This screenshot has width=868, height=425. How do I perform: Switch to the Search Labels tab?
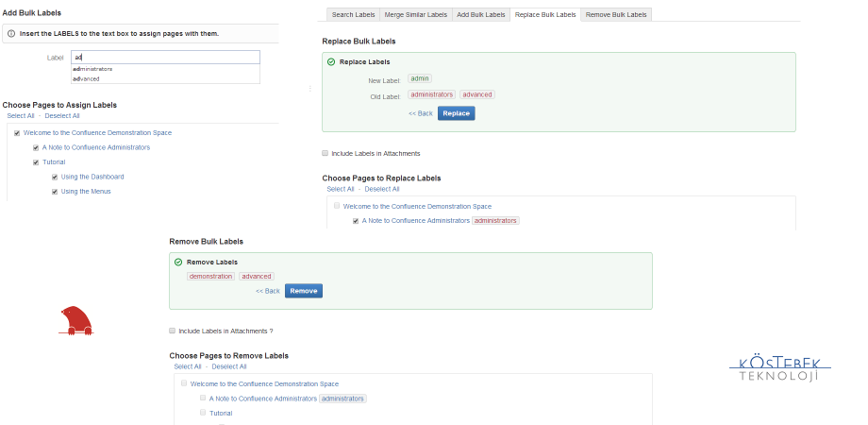(x=353, y=14)
